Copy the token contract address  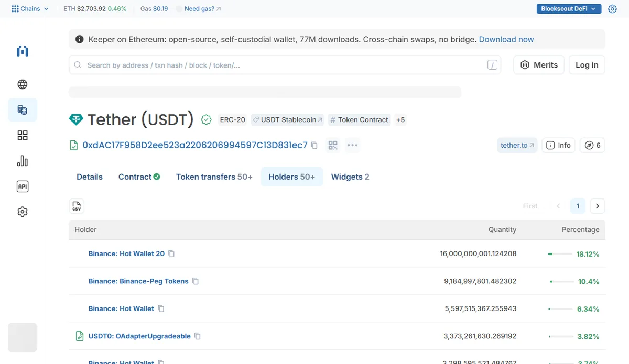point(314,145)
